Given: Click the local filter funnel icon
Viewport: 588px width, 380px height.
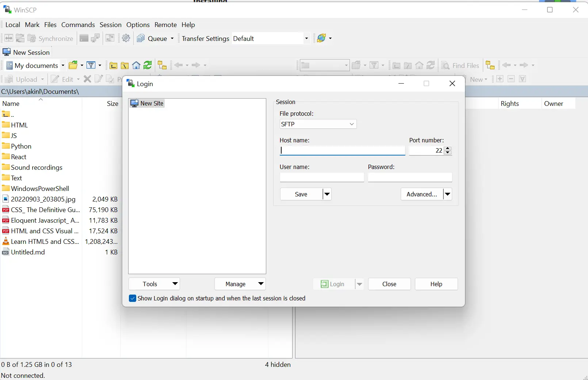Looking at the screenshot, I should tap(91, 65).
